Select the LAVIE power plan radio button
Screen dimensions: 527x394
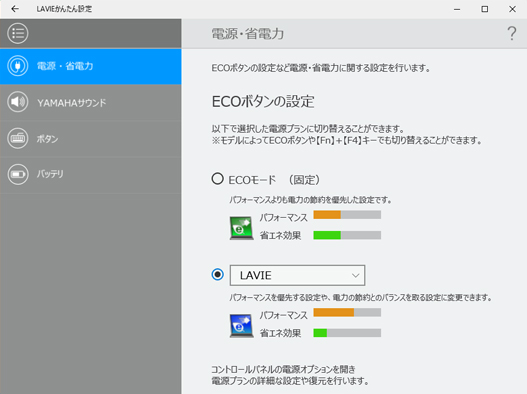coord(217,275)
